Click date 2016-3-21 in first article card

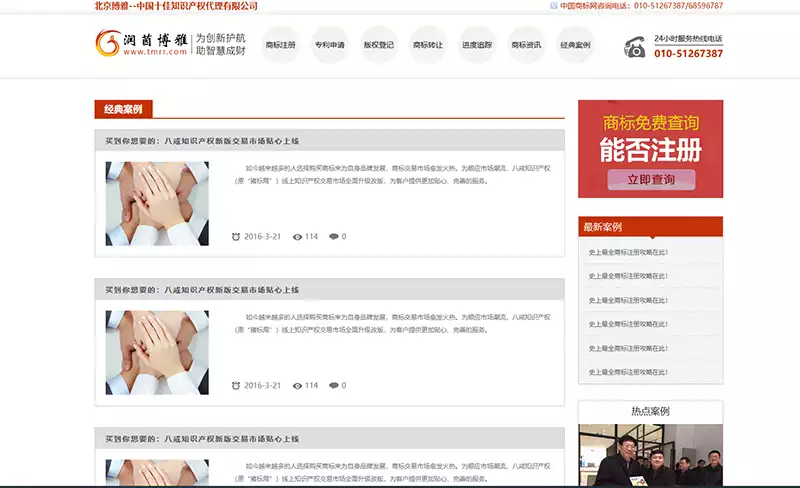(x=262, y=236)
